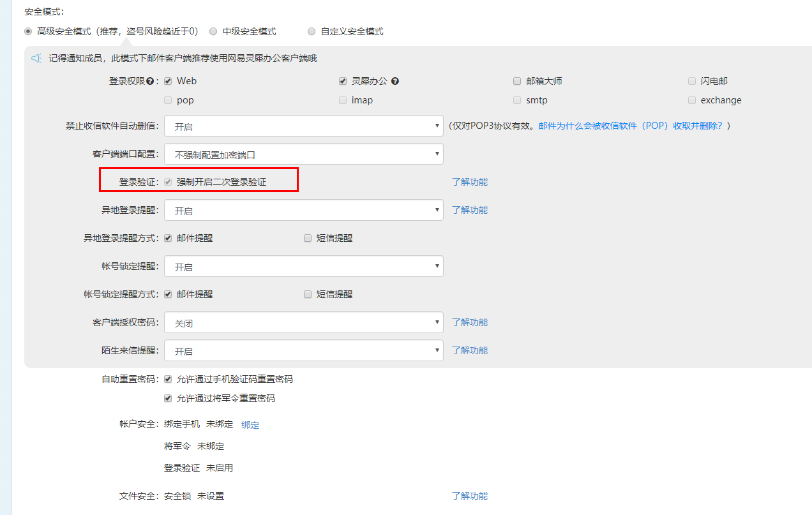812x515 pixels.
Task: Toggle 允许通过手机验证码重置密码 checkbox
Action: [x=168, y=379]
